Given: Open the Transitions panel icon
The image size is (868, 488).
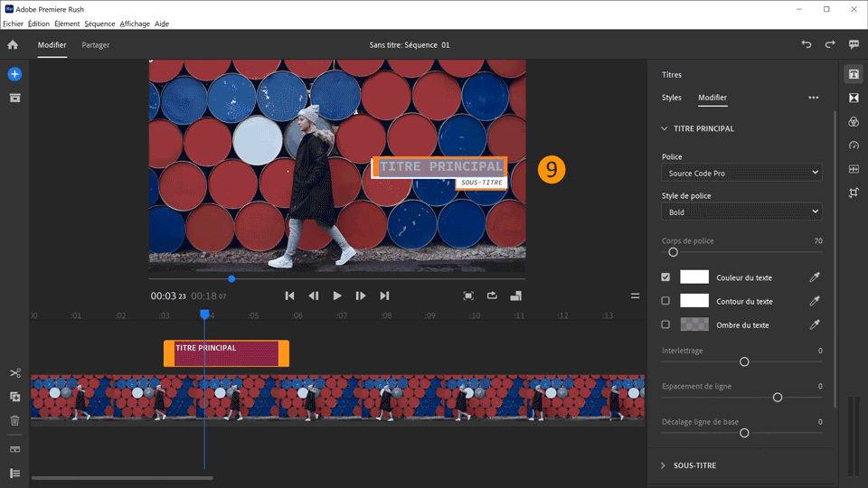Looking at the screenshot, I should click(854, 98).
